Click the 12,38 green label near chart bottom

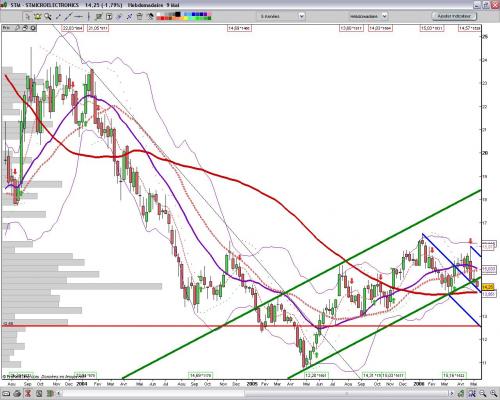point(317,375)
